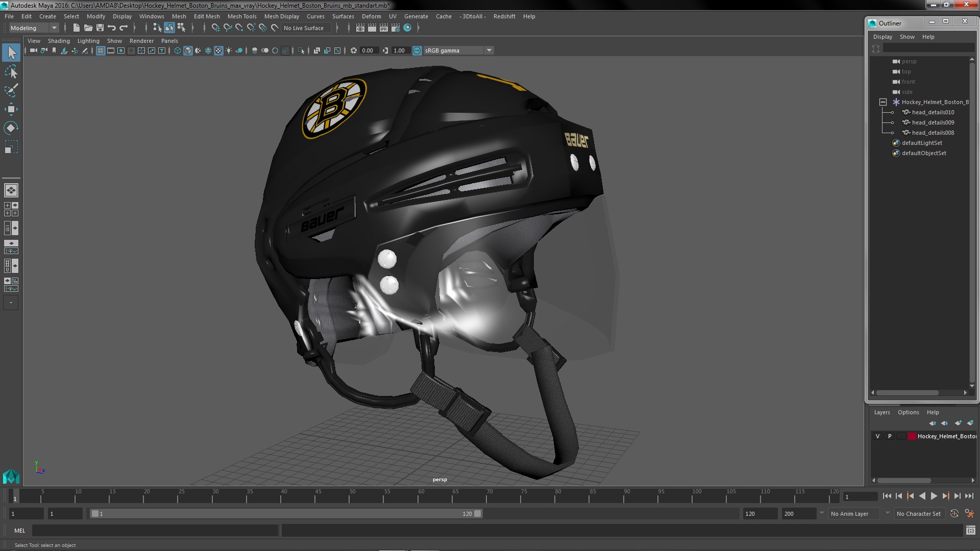Screen dimensions: 980x551
Task: Choose the Scale tool
Action: 11,147
